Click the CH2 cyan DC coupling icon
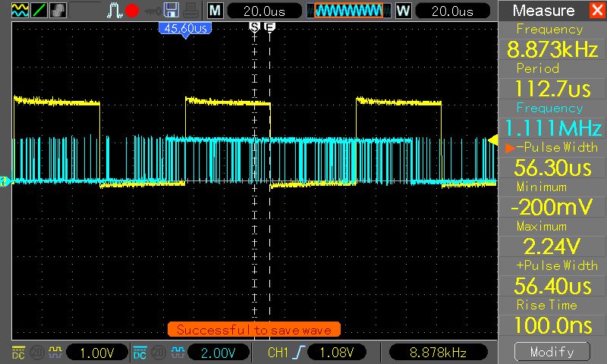The image size is (607, 364). click(x=140, y=352)
